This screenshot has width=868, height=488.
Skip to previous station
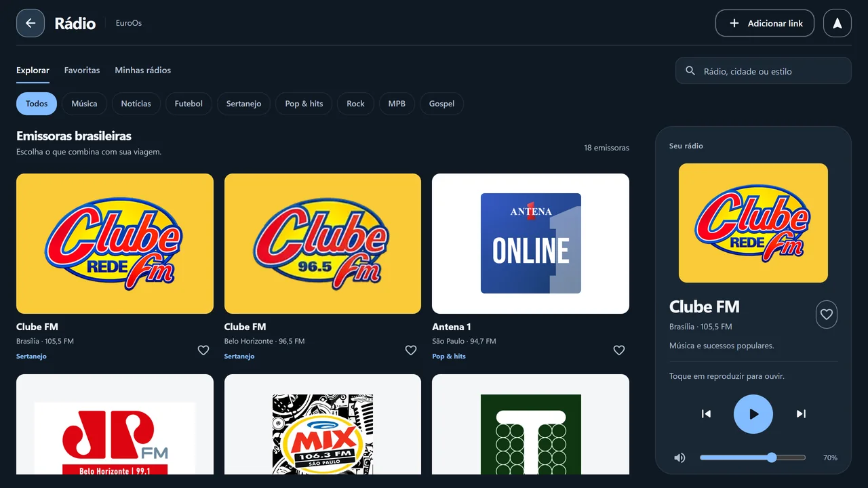click(706, 413)
